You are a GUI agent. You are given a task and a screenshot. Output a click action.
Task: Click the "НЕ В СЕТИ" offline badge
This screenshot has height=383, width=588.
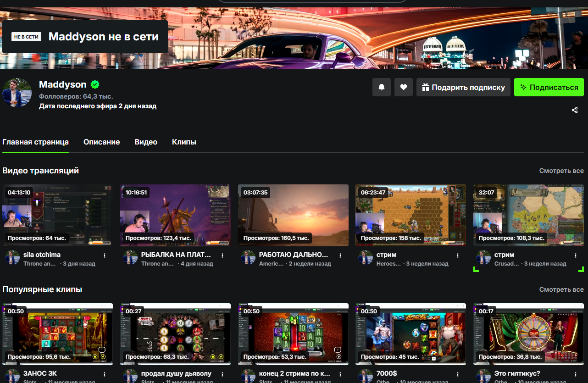26,37
